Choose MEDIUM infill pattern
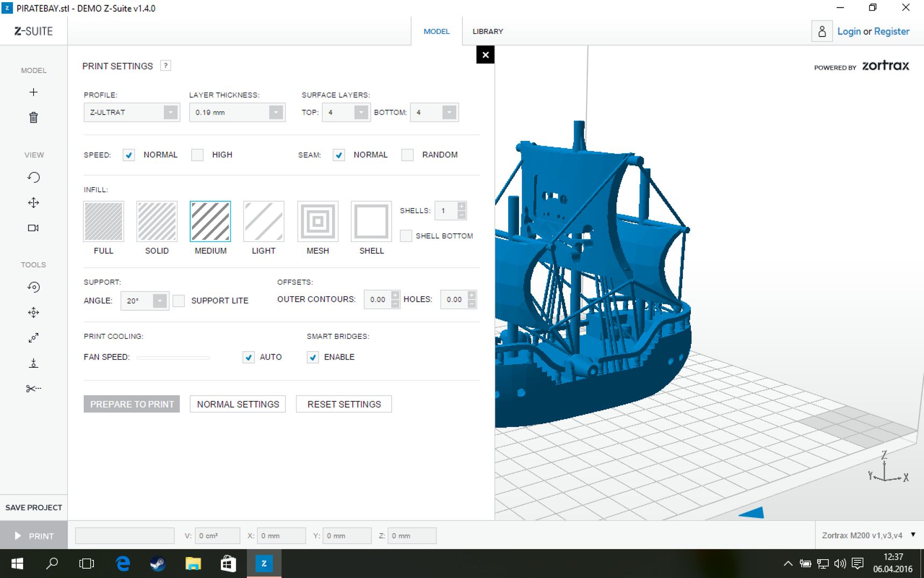 [x=211, y=221]
